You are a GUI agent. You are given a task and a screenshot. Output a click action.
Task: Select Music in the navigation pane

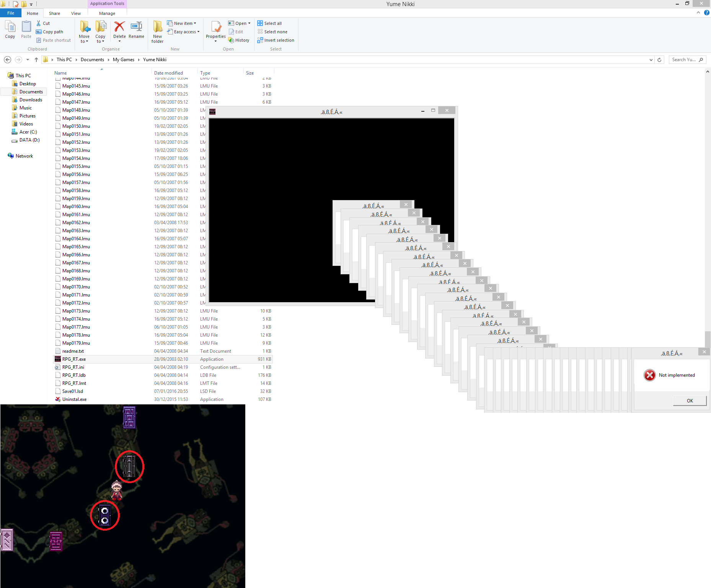[x=25, y=108]
